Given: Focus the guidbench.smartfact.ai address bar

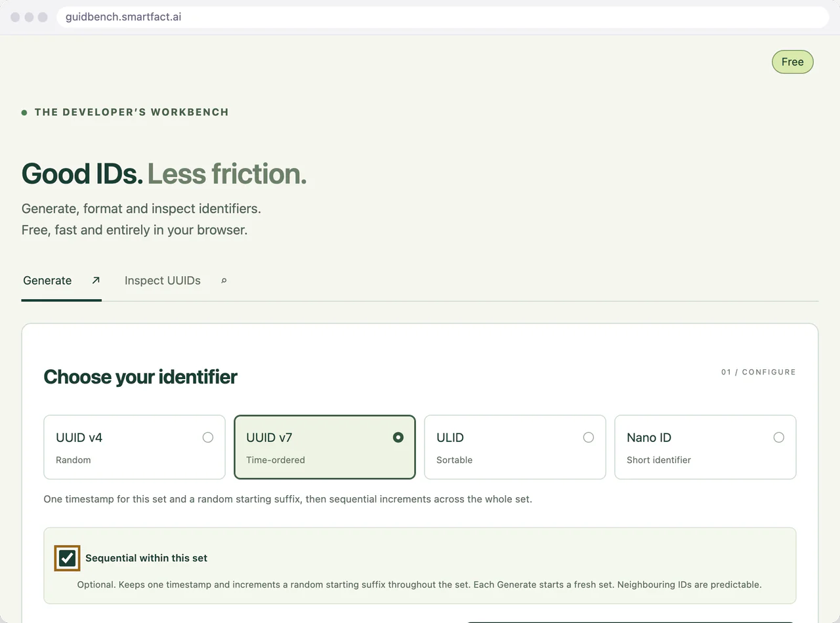Looking at the screenshot, I should coord(443,17).
